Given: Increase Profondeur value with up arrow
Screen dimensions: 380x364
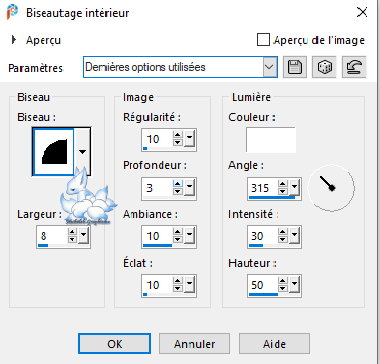Looking at the screenshot, I should [x=178, y=183].
